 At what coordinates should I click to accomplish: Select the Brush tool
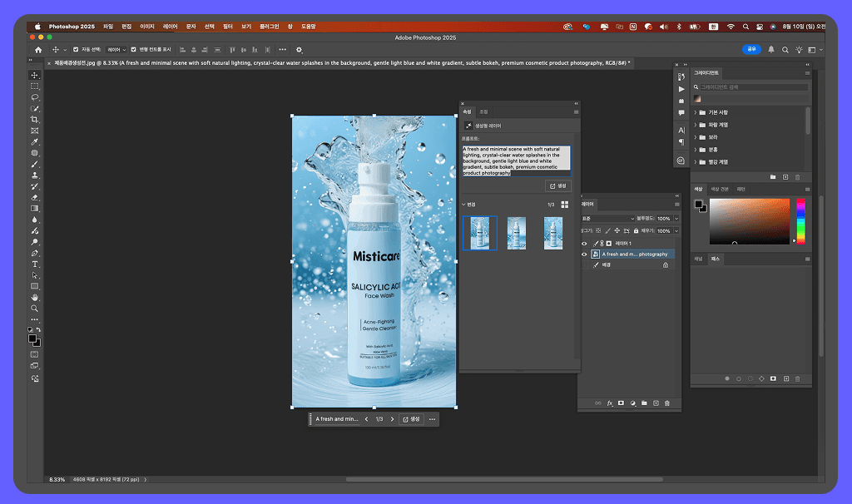pos(35,164)
